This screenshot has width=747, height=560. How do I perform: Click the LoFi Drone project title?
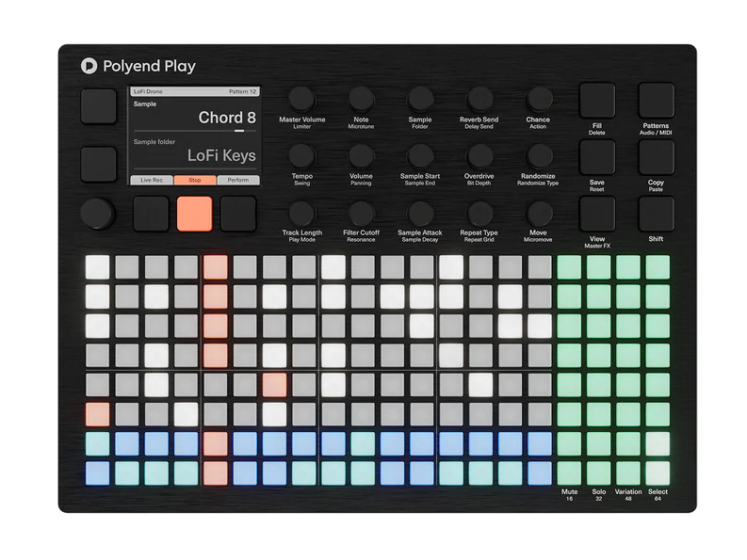point(148,91)
